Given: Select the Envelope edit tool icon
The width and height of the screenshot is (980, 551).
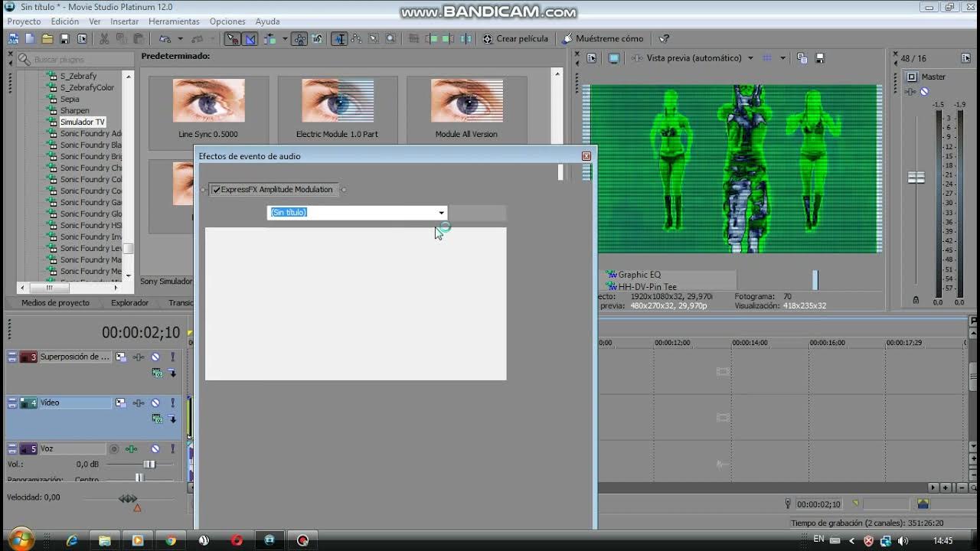Looking at the screenshot, I should click(x=357, y=38).
